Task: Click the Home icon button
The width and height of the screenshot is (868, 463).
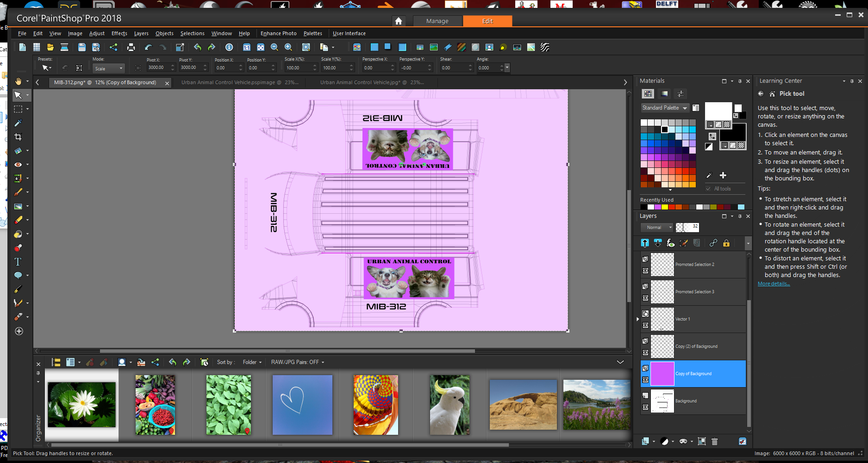Action: point(399,21)
